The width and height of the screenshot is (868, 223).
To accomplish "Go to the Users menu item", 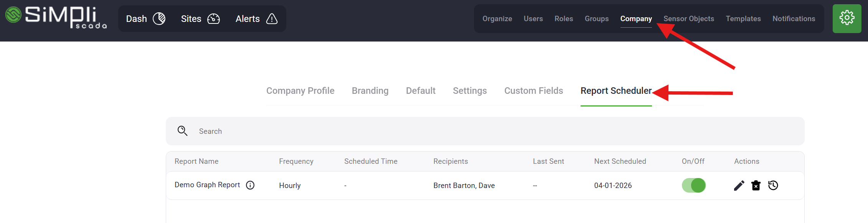I will 533,19.
